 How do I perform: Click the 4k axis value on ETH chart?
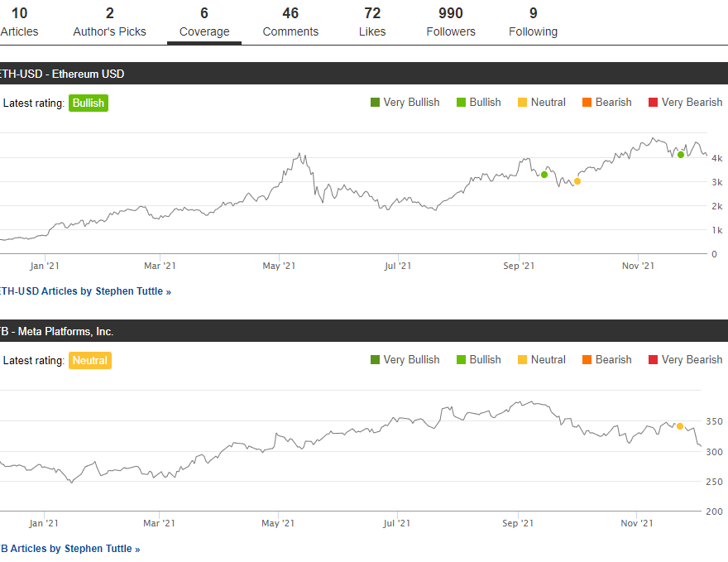click(717, 158)
